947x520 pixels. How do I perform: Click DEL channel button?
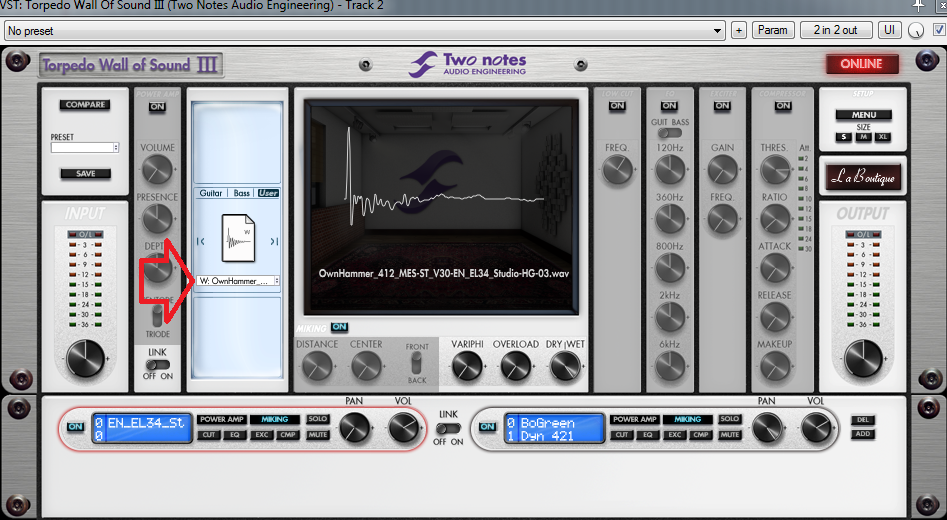pos(862,420)
